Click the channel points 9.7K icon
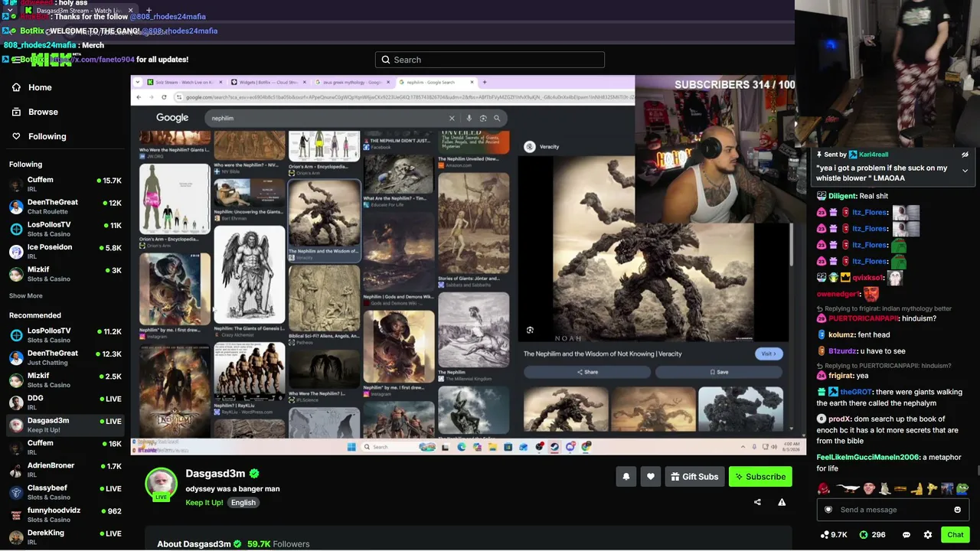 click(833, 535)
